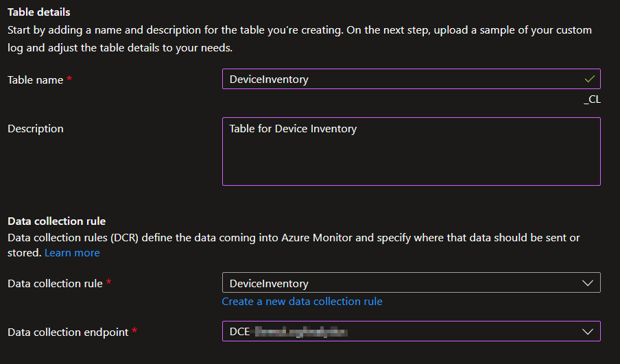Open the Learn more link about DCRs
The height and width of the screenshot is (364, 620).
[x=72, y=253]
